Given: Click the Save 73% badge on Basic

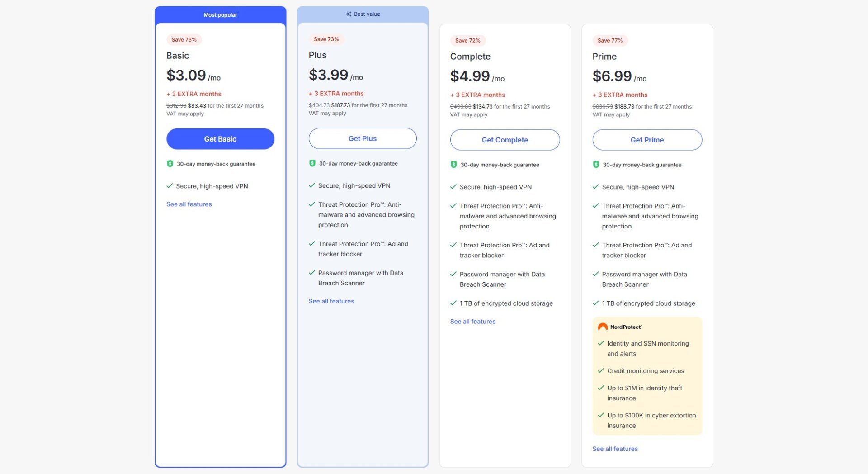Looking at the screenshot, I should click(184, 40).
